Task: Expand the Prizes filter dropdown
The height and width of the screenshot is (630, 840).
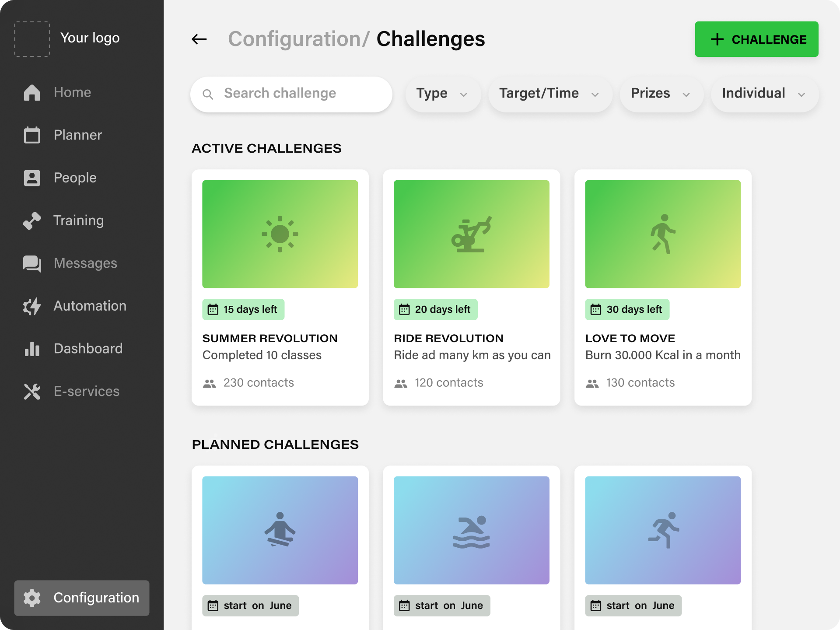Action: tap(661, 94)
